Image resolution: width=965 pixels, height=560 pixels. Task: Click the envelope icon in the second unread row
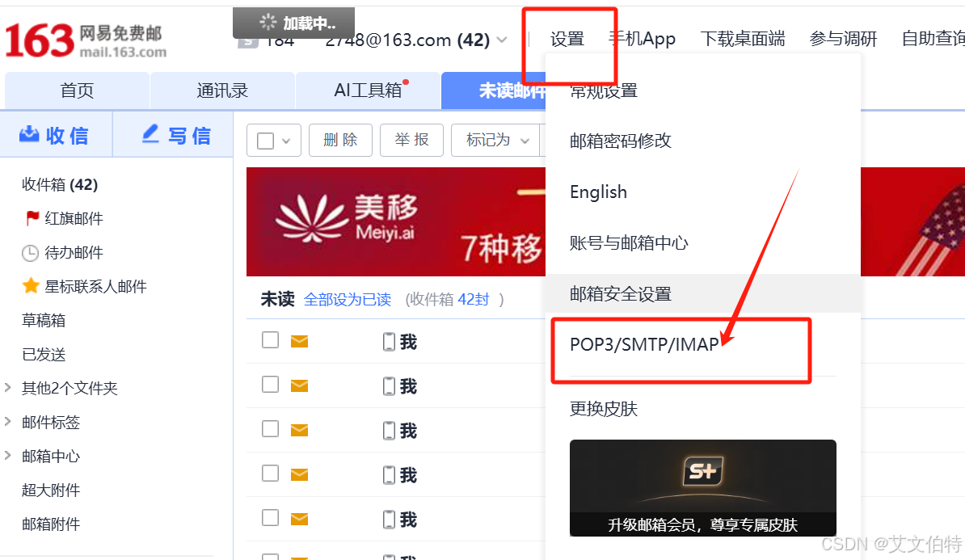point(299,385)
